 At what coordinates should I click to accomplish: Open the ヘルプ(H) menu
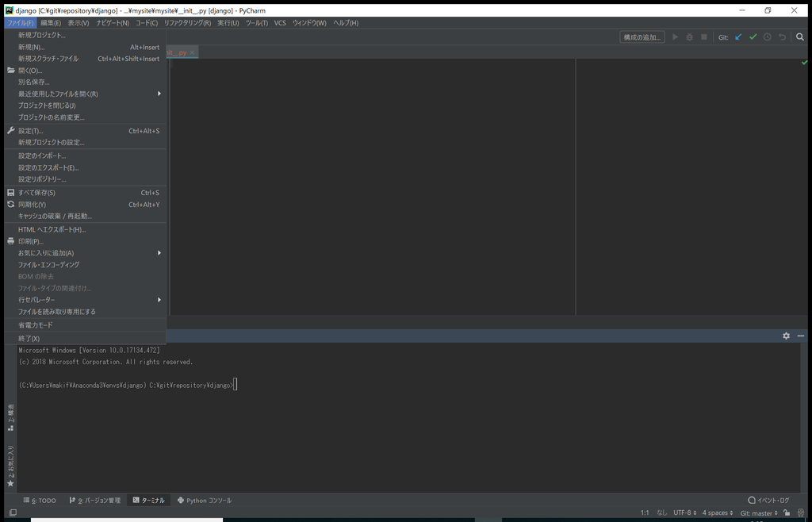click(346, 23)
